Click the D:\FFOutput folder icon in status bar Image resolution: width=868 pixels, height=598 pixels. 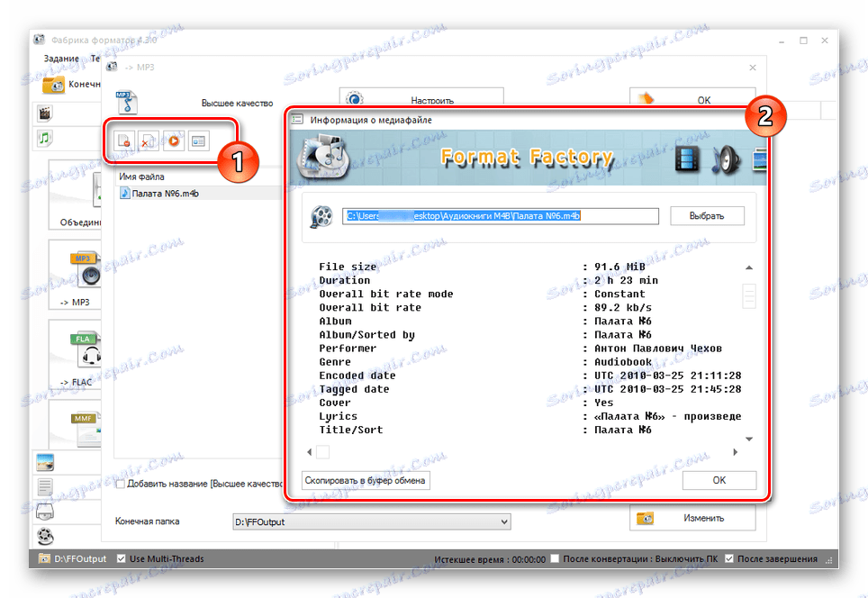tap(44, 558)
